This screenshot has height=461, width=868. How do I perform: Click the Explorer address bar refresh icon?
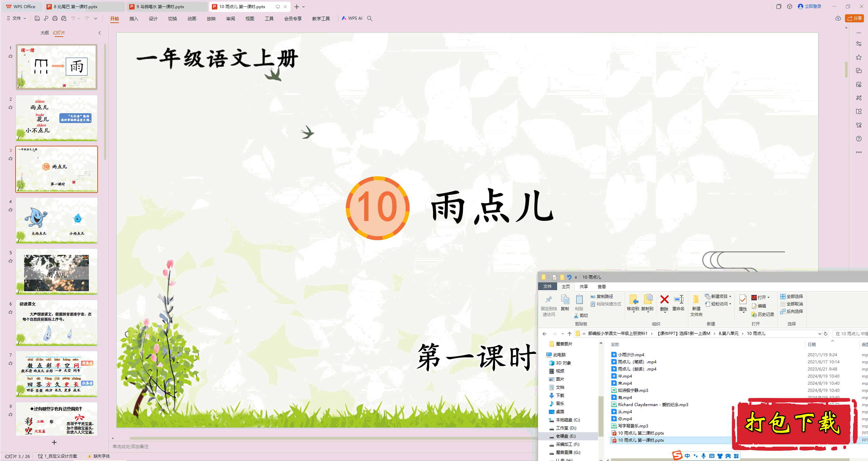click(826, 334)
